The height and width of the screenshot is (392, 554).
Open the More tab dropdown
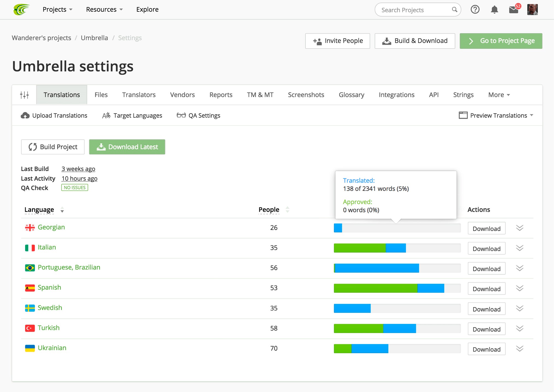(499, 95)
